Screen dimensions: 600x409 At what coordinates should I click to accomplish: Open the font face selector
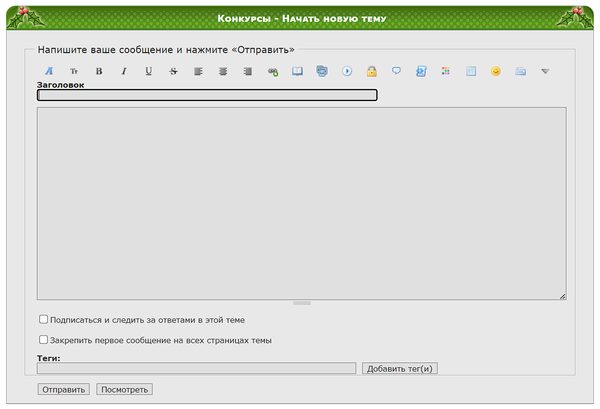click(x=49, y=71)
